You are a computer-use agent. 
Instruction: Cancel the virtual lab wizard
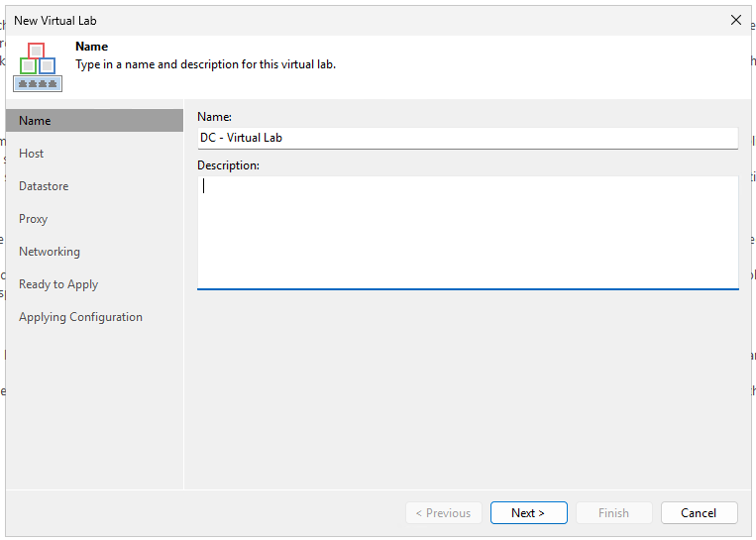(699, 512)
